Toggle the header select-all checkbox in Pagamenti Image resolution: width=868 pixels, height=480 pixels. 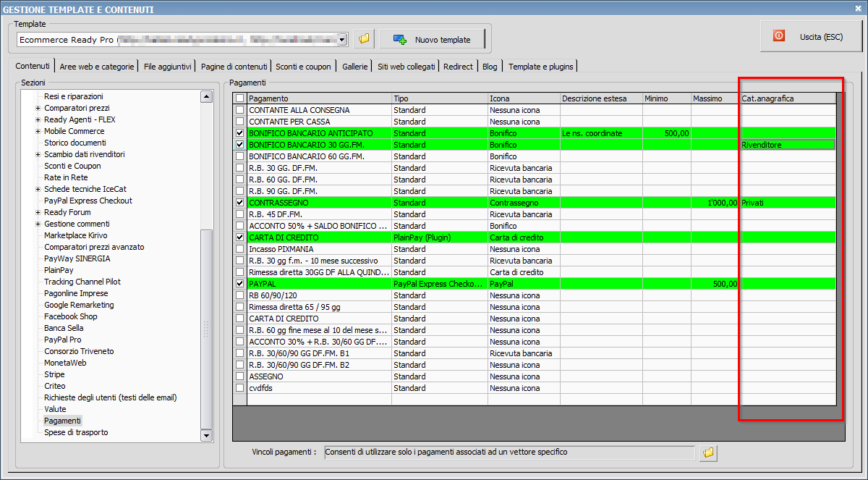[240, 98]
